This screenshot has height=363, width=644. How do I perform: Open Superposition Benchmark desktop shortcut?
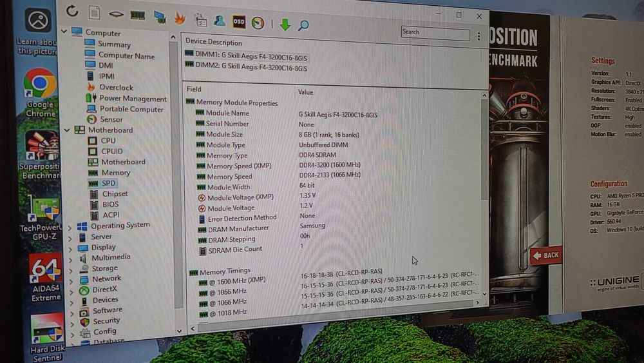(40, 155)
